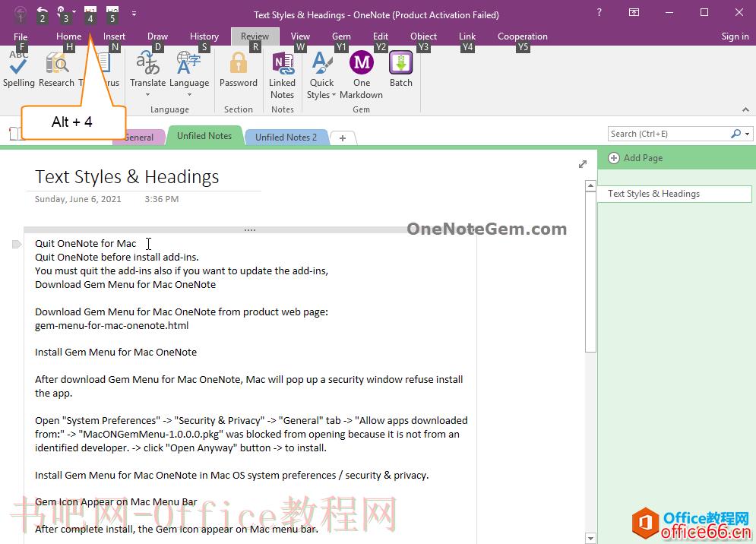Open Customize Quick Access Toolbar dropdown
756x544 pixels.
[134, 14]
